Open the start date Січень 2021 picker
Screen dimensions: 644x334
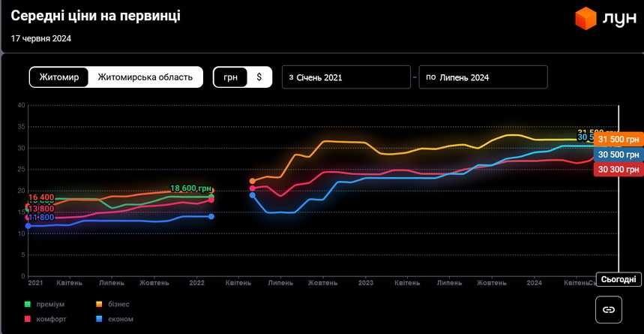(346, 77)
